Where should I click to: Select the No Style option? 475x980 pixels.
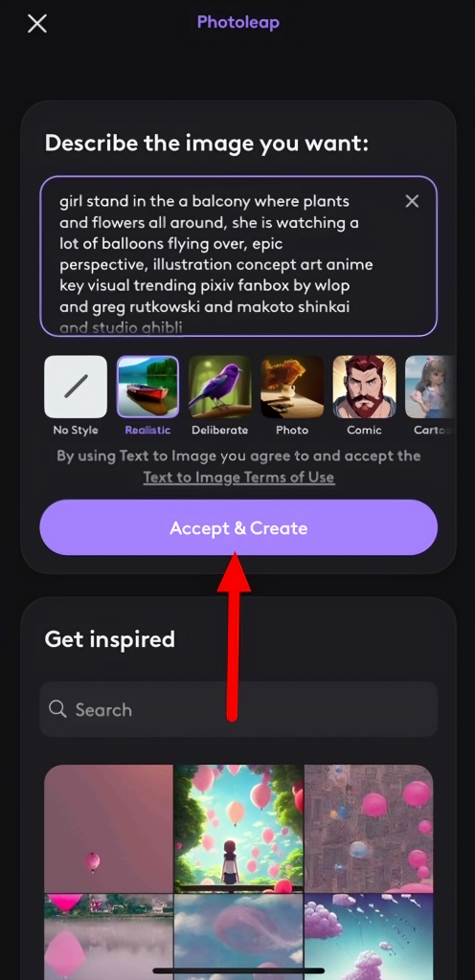76,387
